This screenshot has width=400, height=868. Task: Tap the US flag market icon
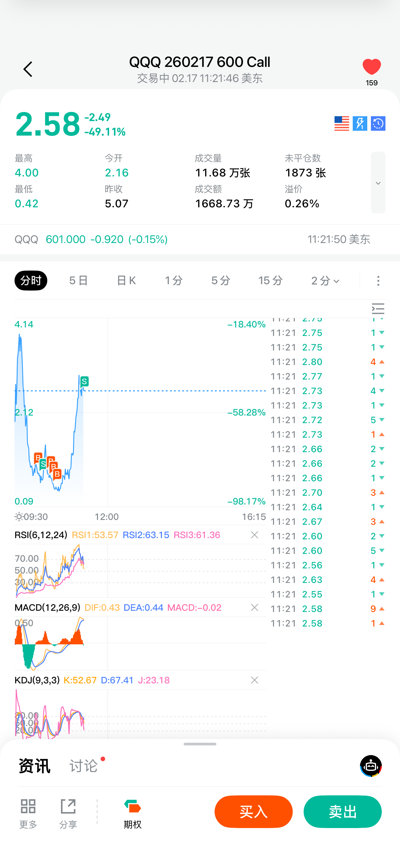[x=341, y=124]
